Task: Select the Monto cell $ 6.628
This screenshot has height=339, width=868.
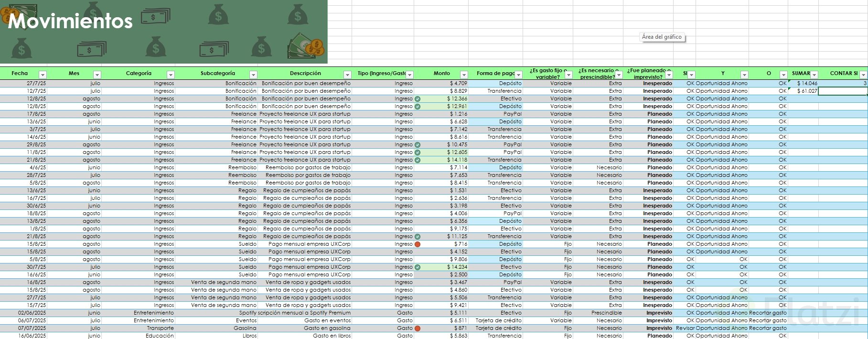Action: pyautogui.click(x=441, y=121)
